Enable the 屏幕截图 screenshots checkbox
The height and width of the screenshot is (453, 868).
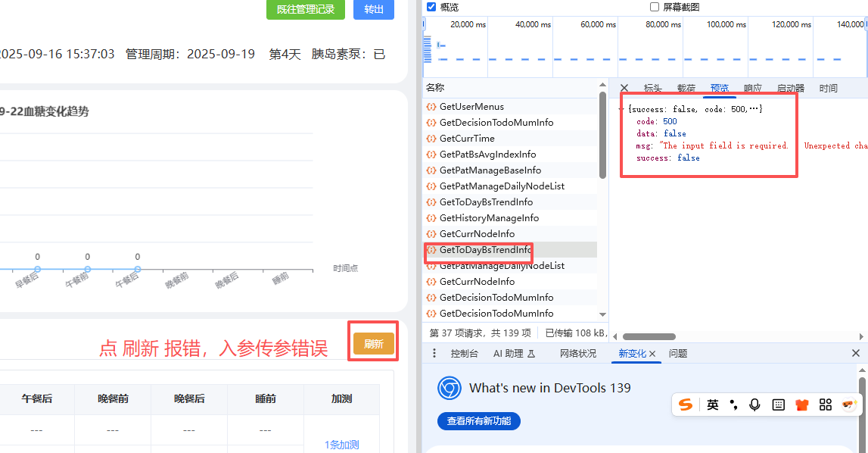tap(655, 7)
